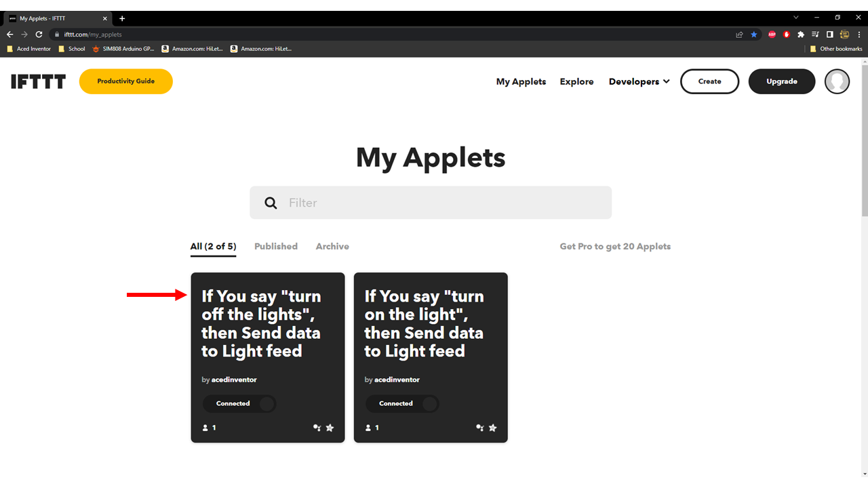Select the All (2 of 5) tab
The height and width of the screenshot is (488, 868).
point(213,247)
